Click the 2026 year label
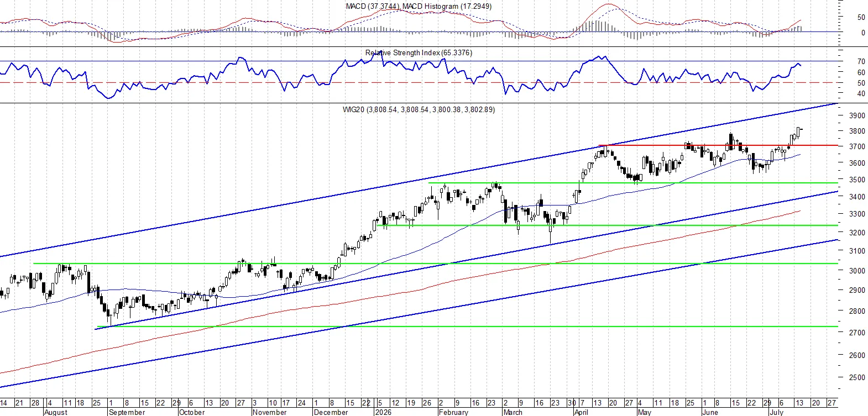The height and width of the screenshot is (416, 868). pos(383,412)
